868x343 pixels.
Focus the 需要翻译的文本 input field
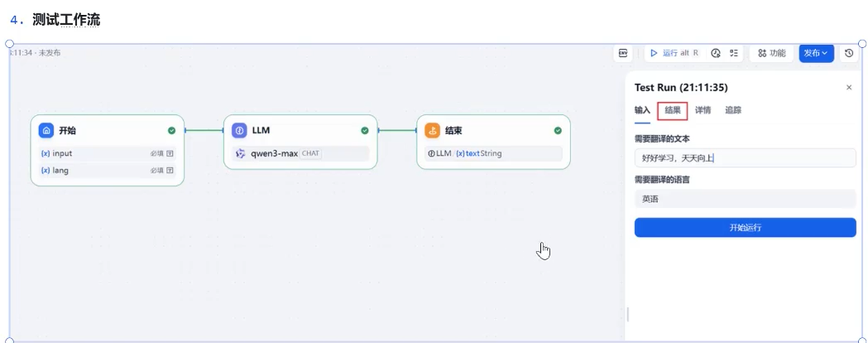(x=745, y=158)
